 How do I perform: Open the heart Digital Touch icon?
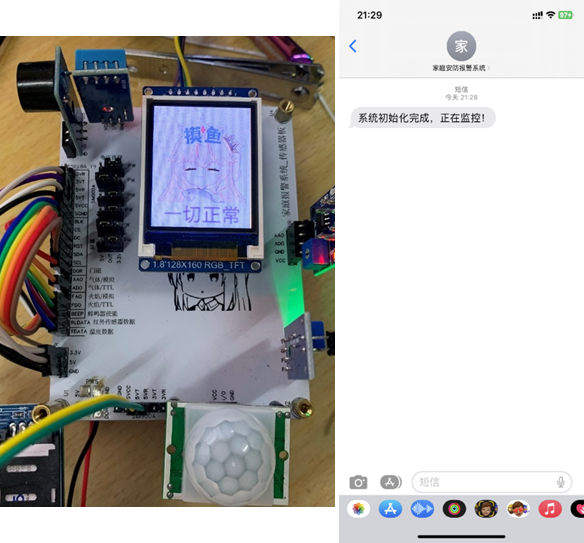[x=578, y=509]
